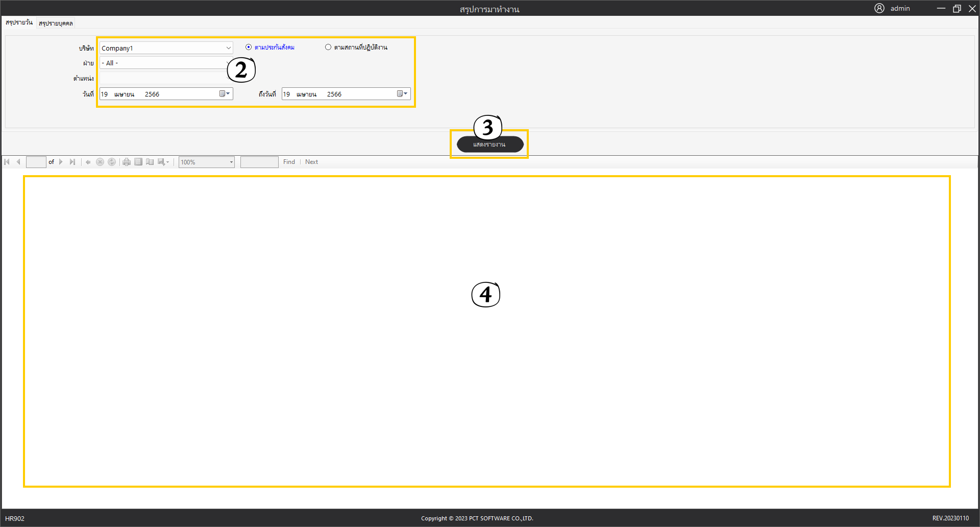Click the แสดงรายงาน button

[489, 145]
